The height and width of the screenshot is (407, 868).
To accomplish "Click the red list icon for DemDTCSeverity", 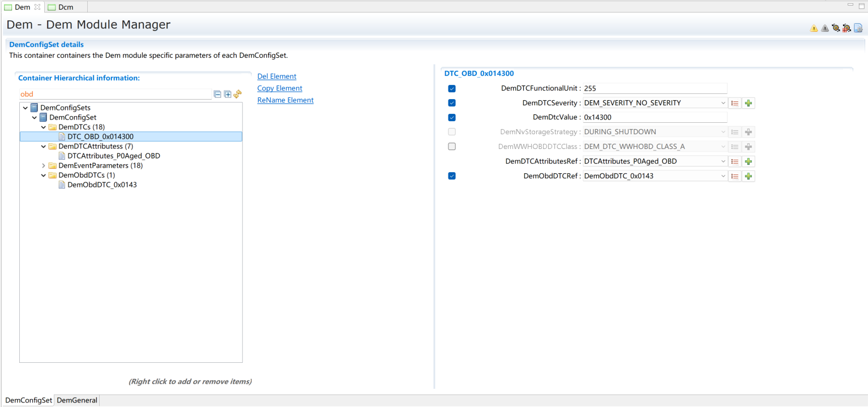I will pyautogui.click(x=734, y=103).
